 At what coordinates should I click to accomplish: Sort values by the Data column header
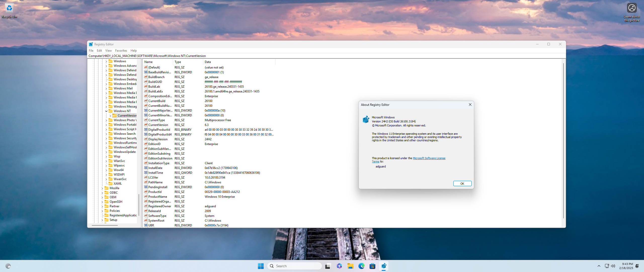[239, 62]
